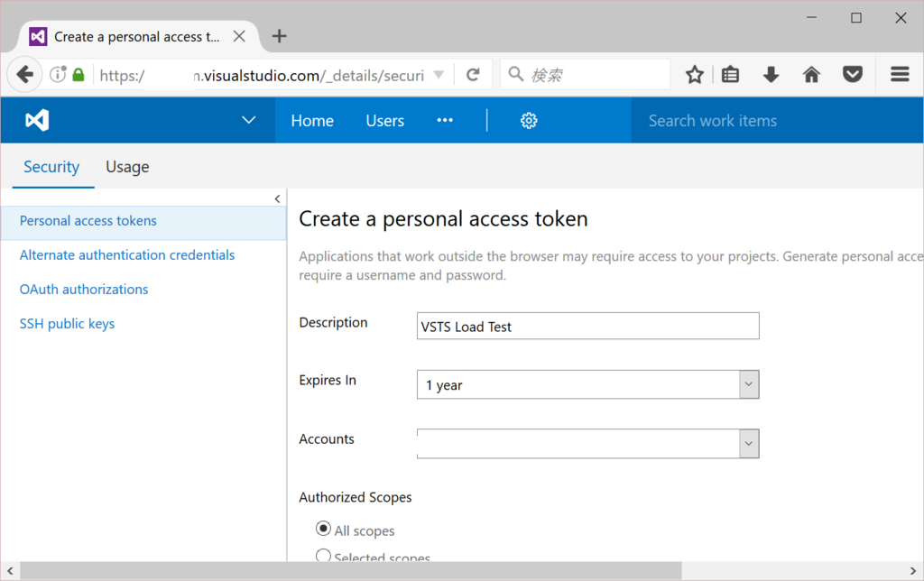Click the address bar URL text

(263, 76)
